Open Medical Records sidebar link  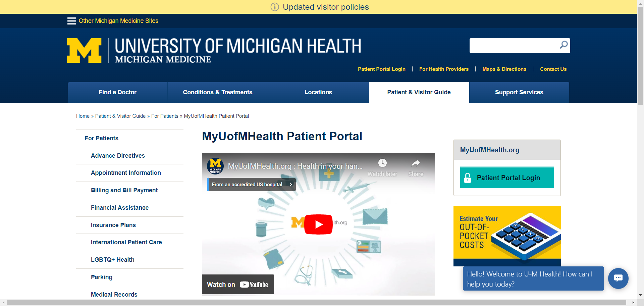[114, 295]
